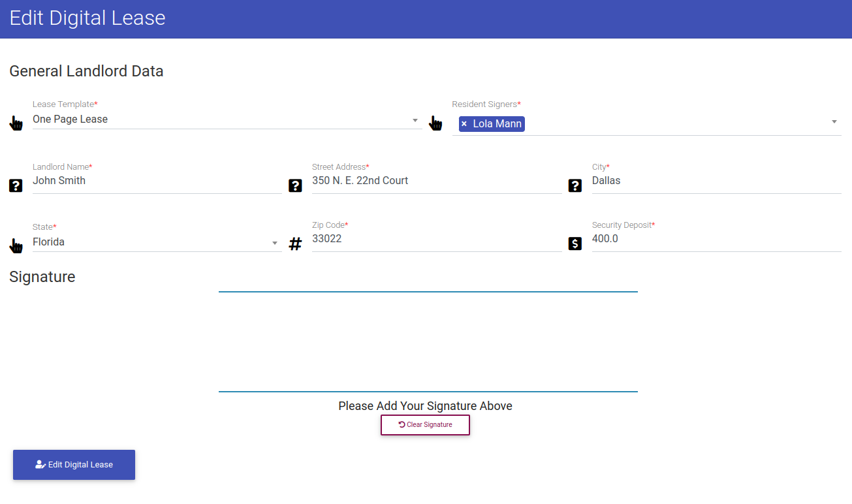Click the question mark icon beside City

(x=575, y=186)
